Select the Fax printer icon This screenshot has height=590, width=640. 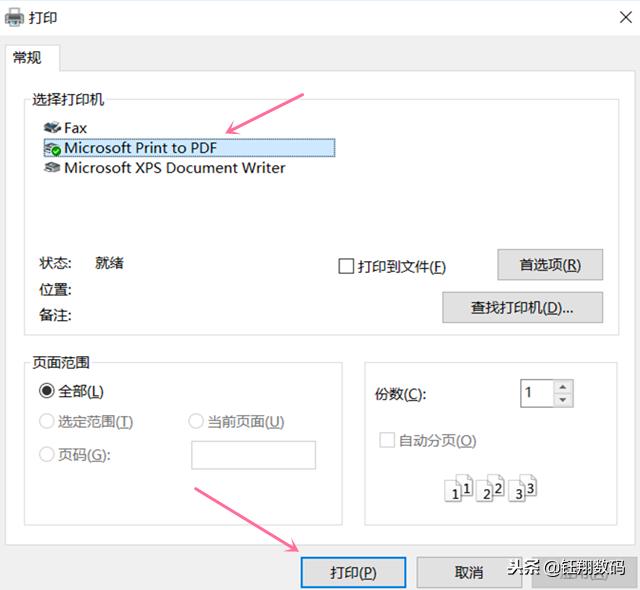pyautogui.click(x=52, y=128)
